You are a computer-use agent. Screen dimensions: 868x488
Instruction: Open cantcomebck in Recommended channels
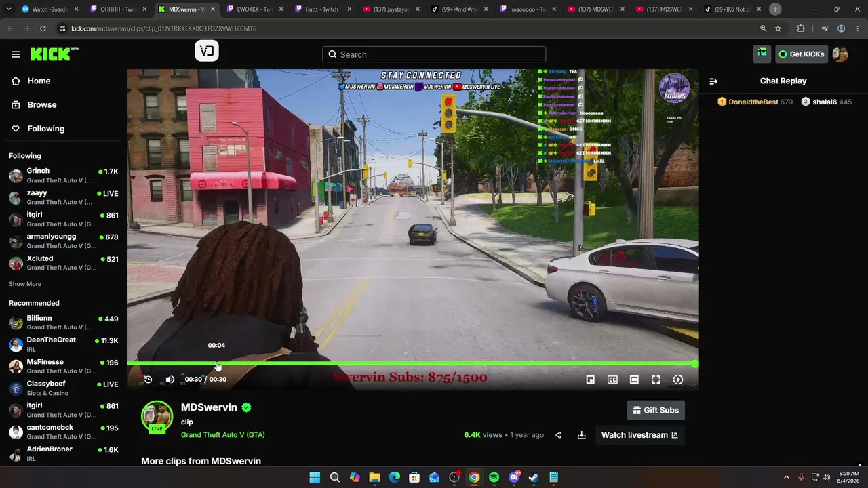[x=64, y=432]
